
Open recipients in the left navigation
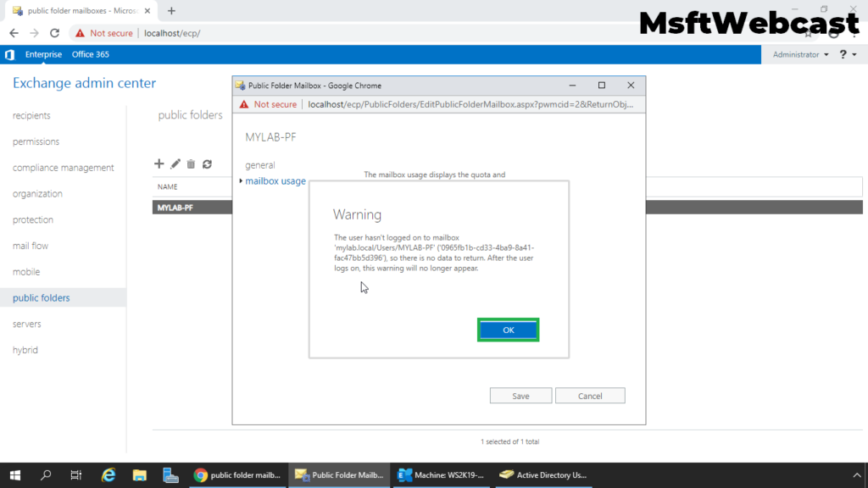[x=31, y=115]
